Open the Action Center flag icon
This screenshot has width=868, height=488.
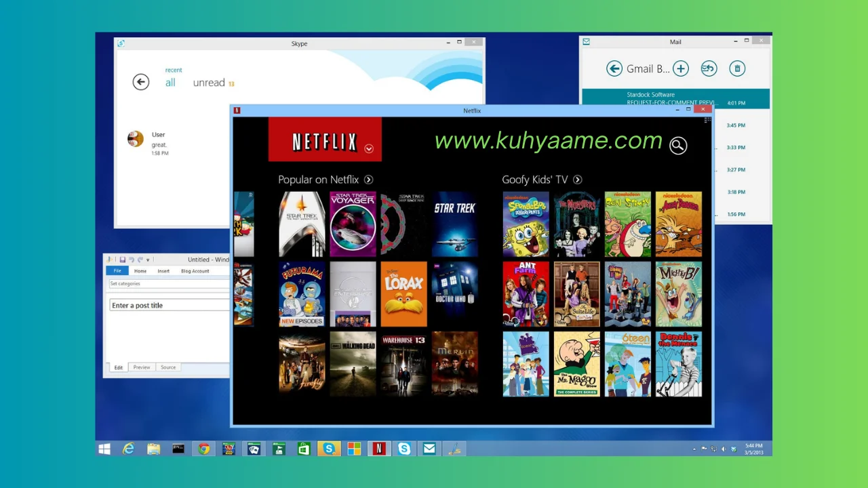(x=704, y=449)
